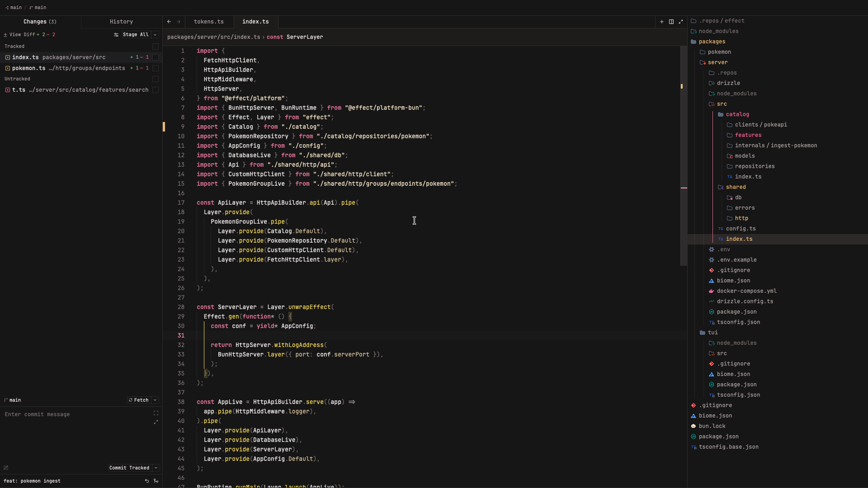Open the Fetch options dropdown arrow
Image resolution: width=868 pixels, height=488 pixels.
click(x=155, y=400)
